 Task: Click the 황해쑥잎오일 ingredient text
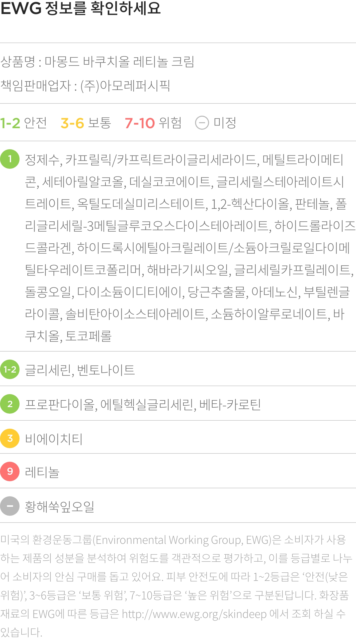tap(60, 507)
